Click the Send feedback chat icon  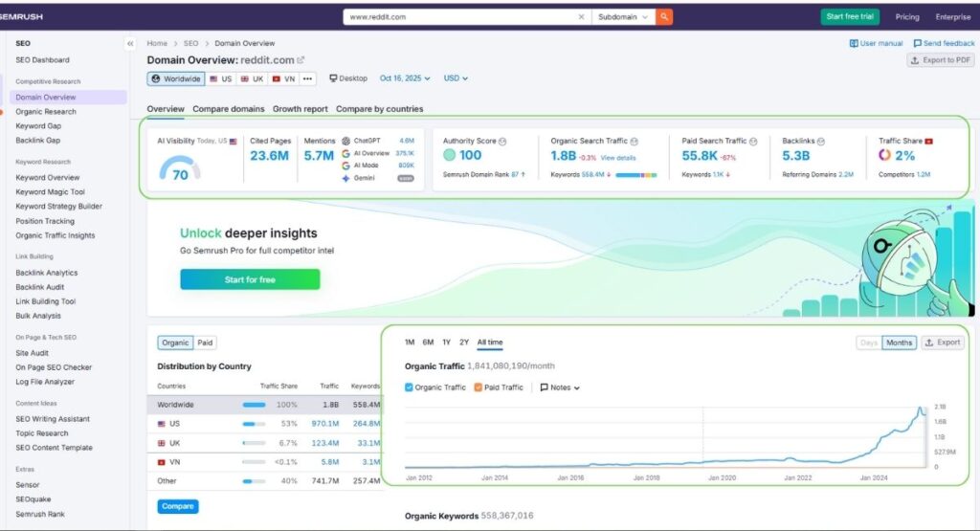pyautogui.click(x=917, y=43)
